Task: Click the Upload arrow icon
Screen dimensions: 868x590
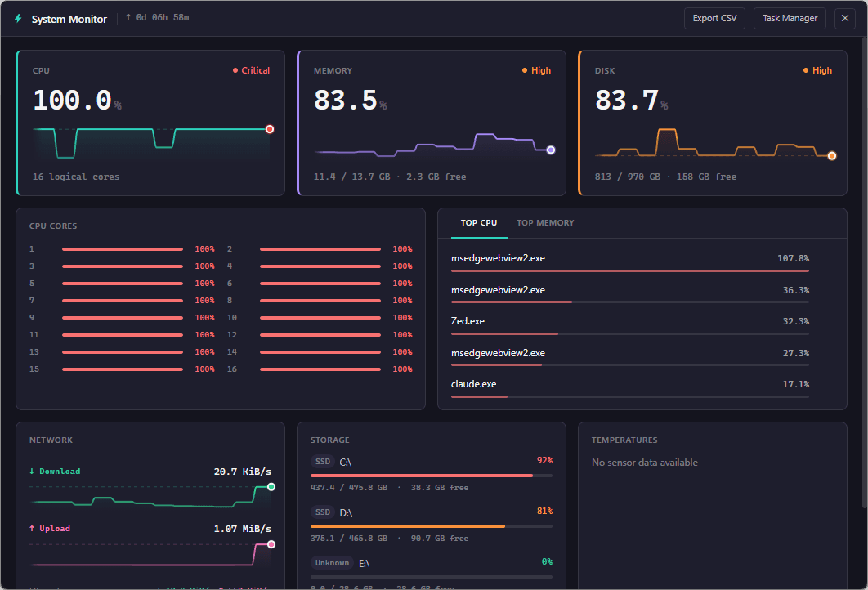Action: tap(32, 529)
